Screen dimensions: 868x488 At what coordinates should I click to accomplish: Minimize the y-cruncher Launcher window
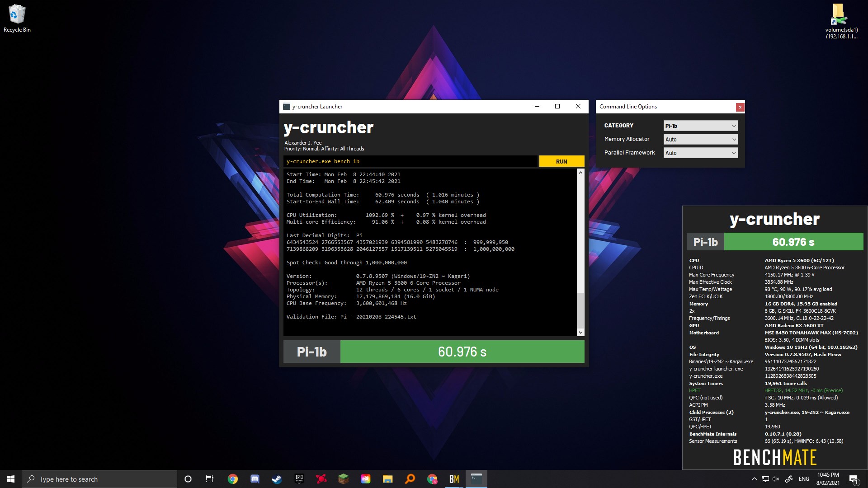537,107
